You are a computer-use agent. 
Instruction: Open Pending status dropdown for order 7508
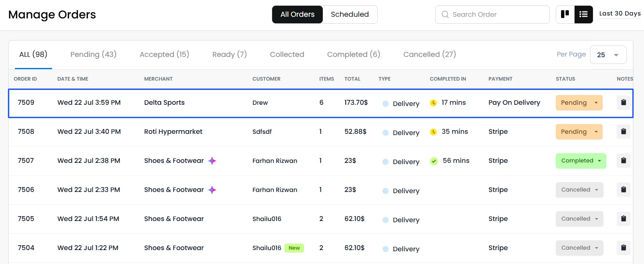click(x=579, y=132)
